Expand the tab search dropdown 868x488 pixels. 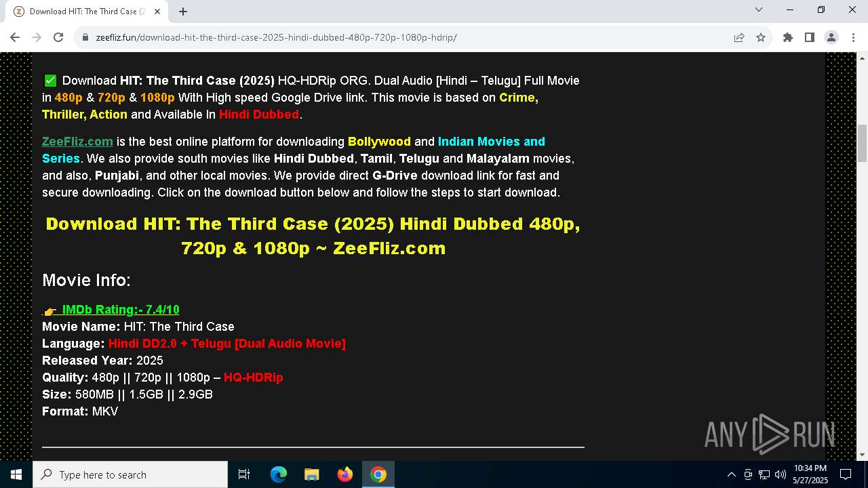[x=759, y=9]
